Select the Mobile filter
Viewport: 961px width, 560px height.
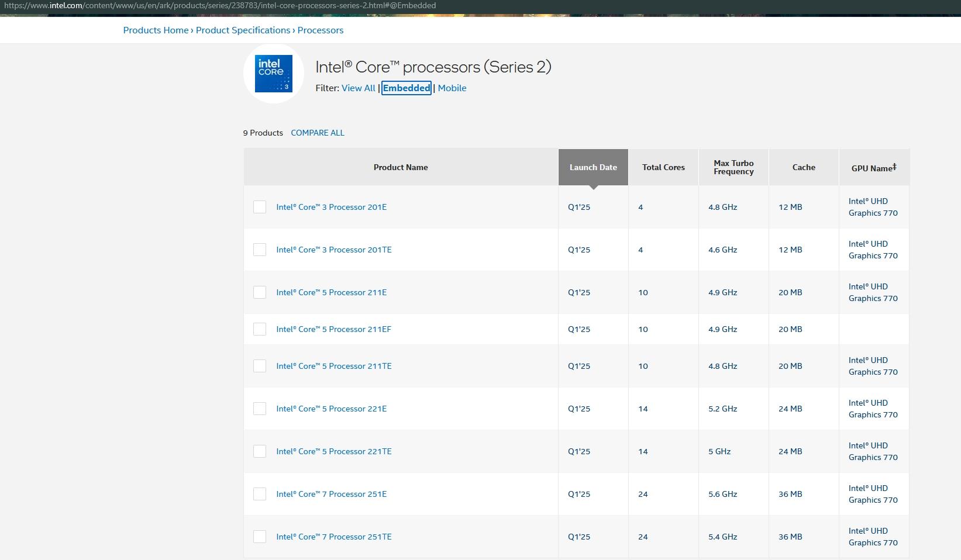[x=452, y=88]
